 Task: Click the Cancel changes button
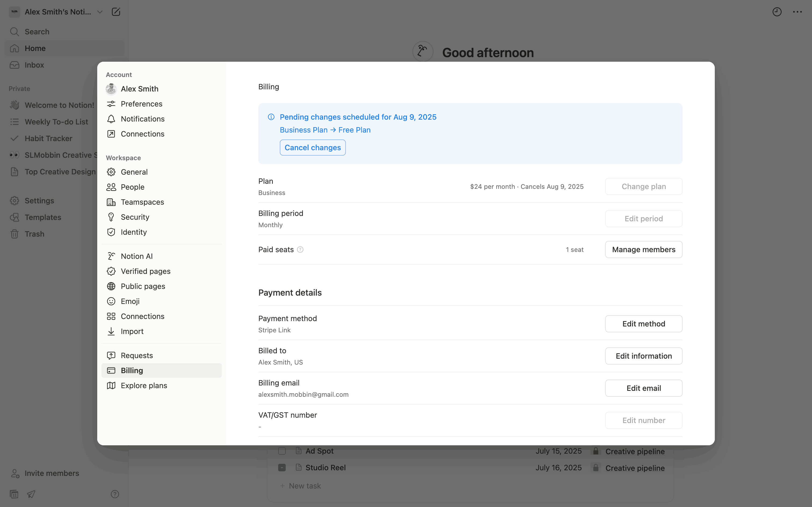(312, 148)
